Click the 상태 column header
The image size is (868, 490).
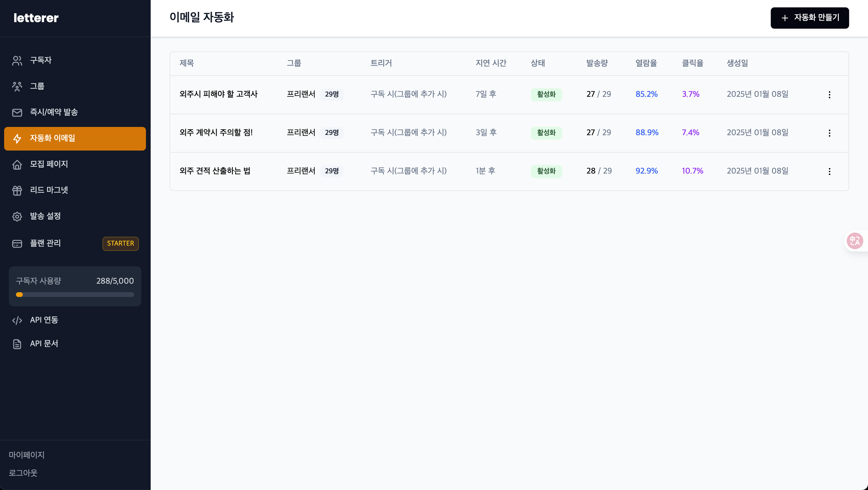(537, 63)
